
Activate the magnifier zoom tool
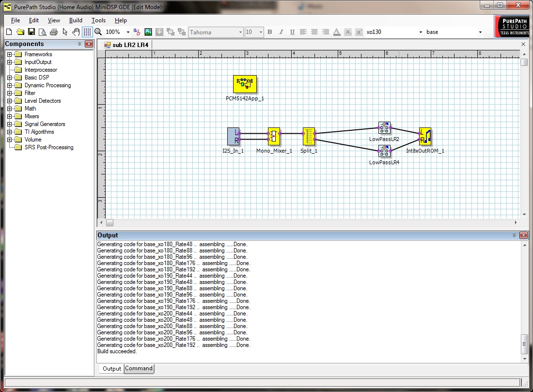pos(98,32)
